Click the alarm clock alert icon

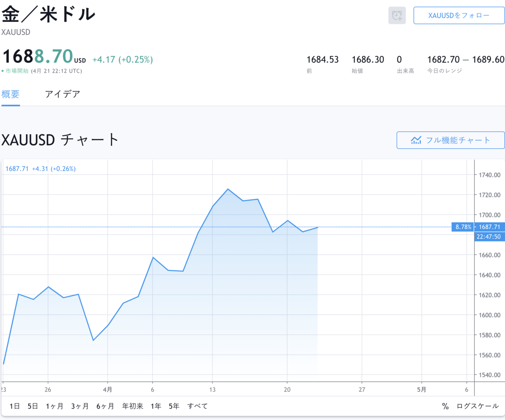(397, 16)
